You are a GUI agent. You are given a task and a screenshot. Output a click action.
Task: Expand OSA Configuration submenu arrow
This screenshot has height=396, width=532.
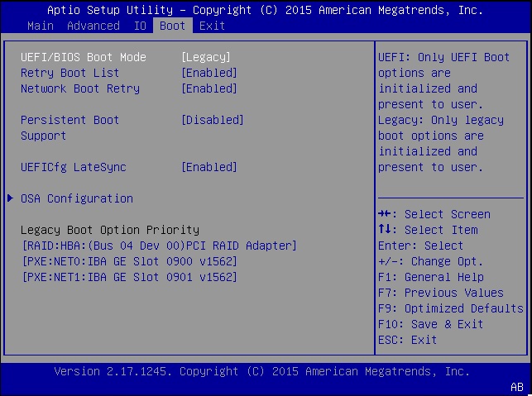point(10,198)
